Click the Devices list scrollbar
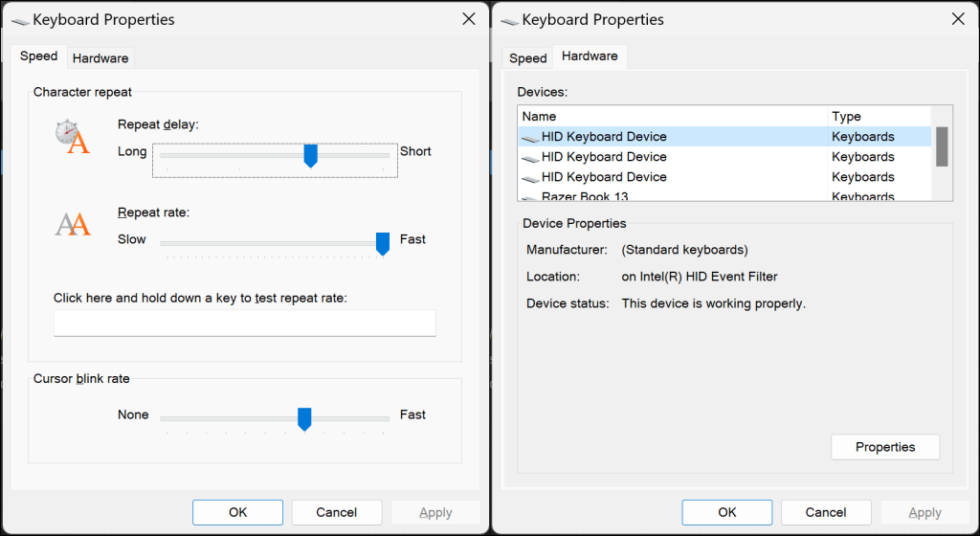980x536 pixels. pos(942,147)
